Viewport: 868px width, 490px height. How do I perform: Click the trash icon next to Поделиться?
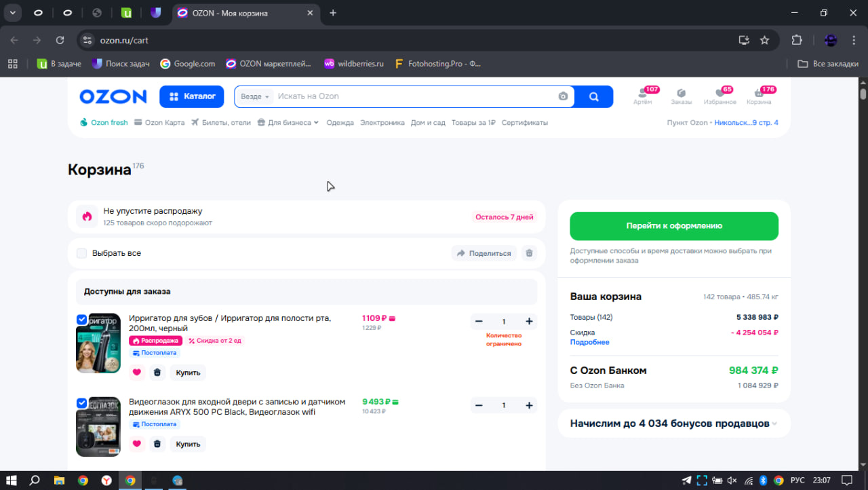(x=530, y=253)
